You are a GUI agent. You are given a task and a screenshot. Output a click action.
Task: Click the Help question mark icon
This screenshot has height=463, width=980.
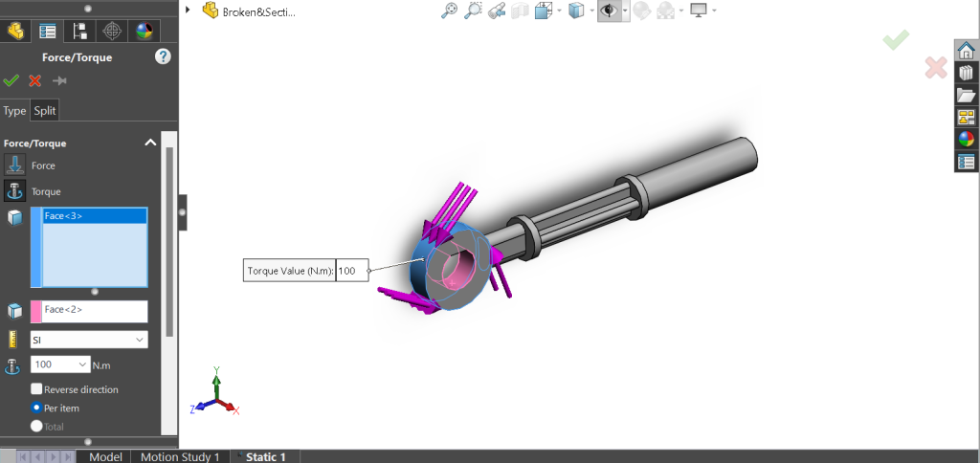163,57
